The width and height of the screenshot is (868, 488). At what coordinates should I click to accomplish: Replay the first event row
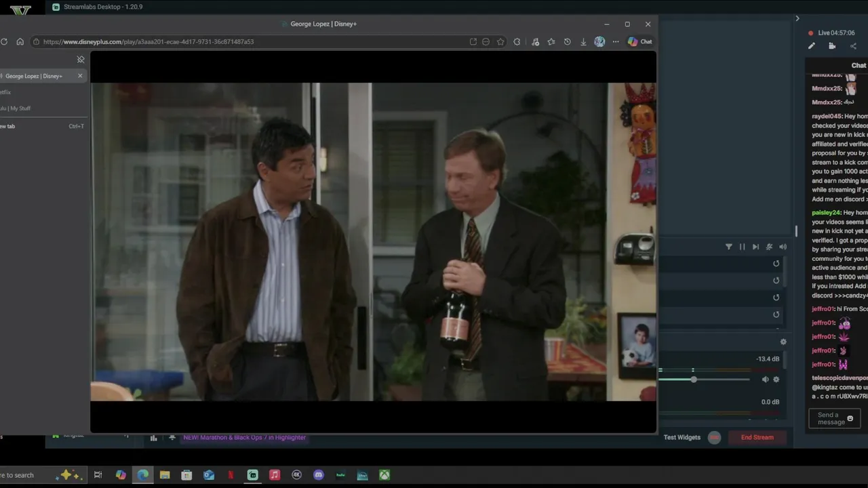coord(776,264)
